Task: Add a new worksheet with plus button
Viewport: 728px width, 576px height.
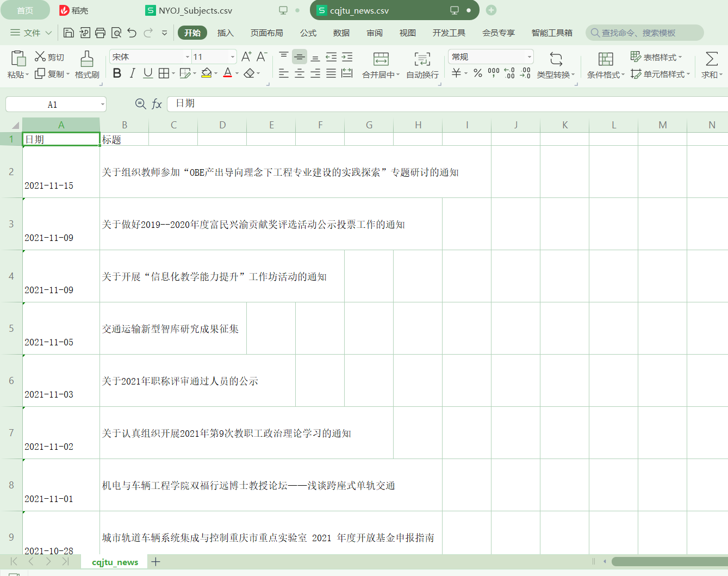Action: click(156, 562)
